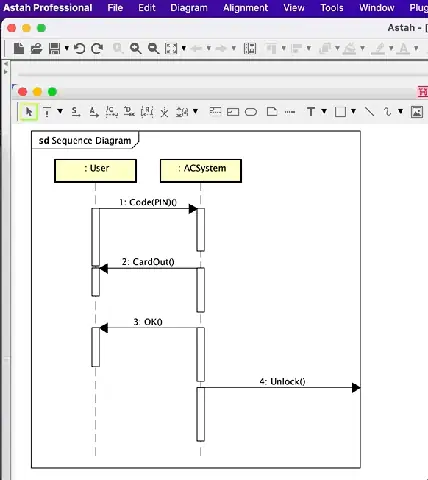
Task: Zoom out of the diagram
Action: click(153, 49)
